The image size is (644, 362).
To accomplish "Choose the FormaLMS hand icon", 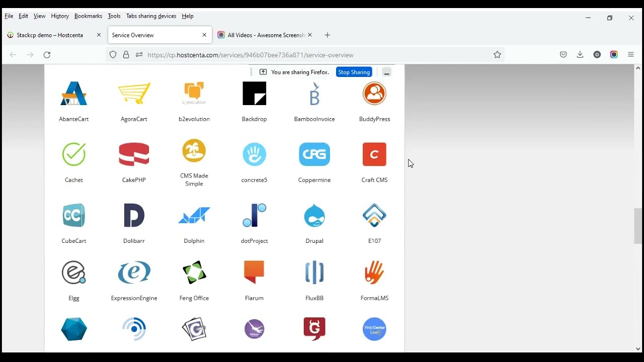I will tap(375, 273).
